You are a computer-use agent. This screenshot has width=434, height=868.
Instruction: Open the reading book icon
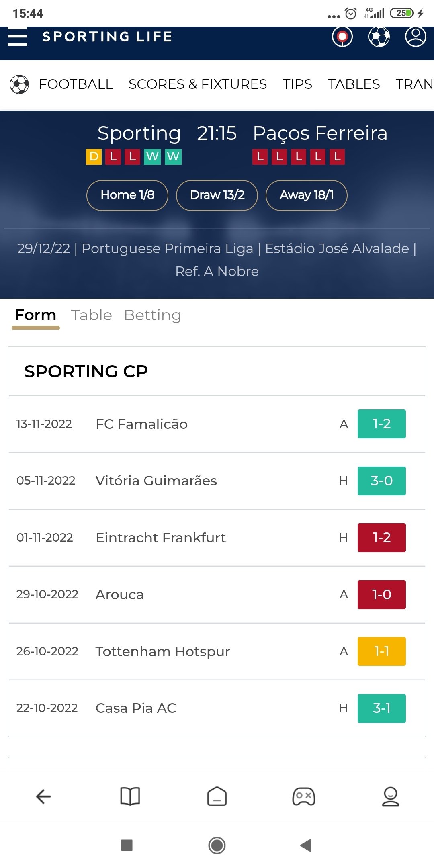[x=130, y=796]
